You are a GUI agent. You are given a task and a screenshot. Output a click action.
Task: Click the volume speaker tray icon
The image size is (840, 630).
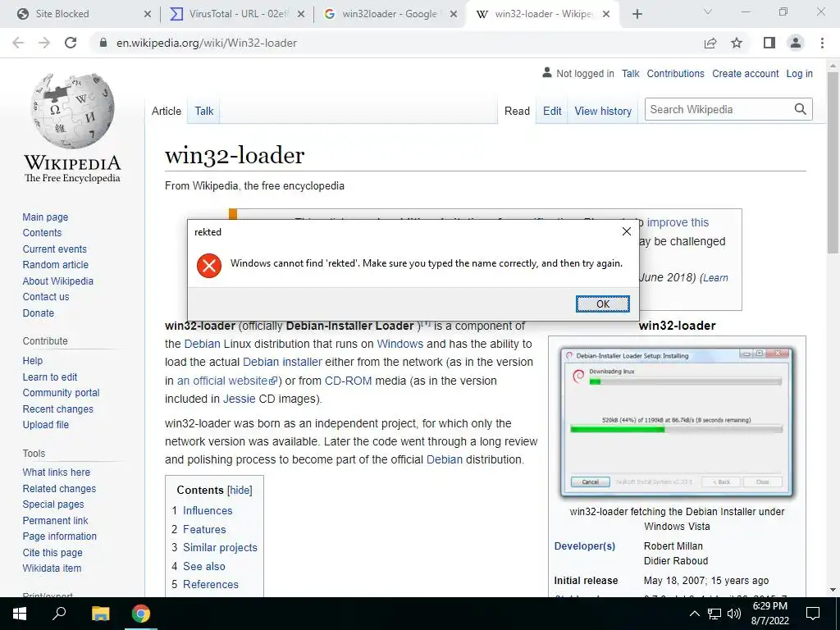click(734, 614)
